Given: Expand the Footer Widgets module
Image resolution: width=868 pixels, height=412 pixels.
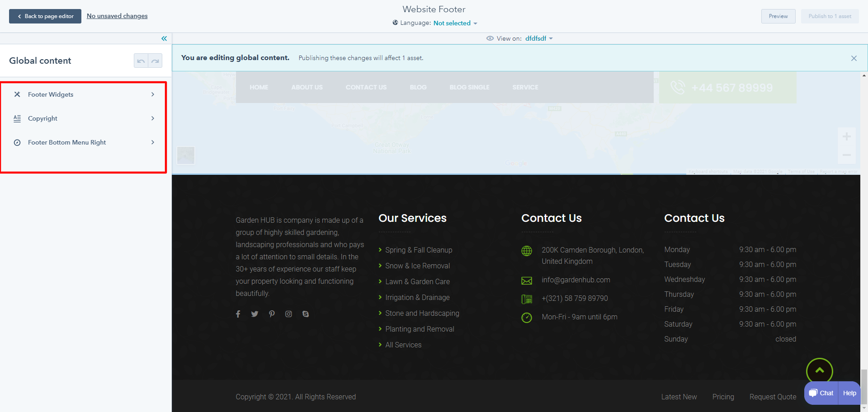Looking at the screenshot, I should (84, 94).
